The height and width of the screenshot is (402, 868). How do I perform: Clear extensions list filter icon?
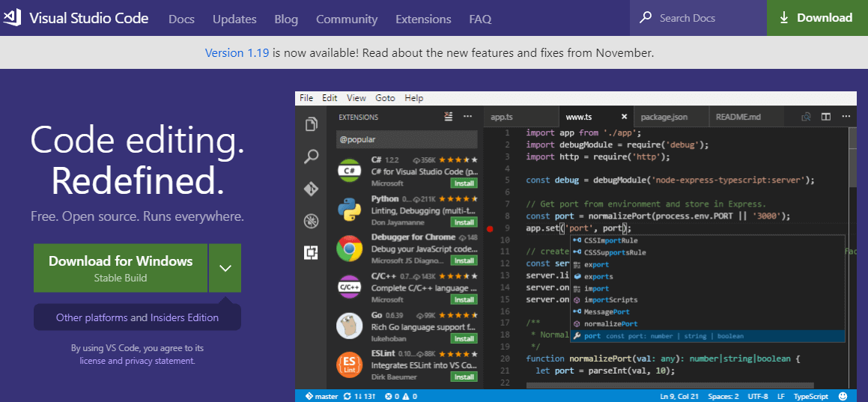point(449,117)
